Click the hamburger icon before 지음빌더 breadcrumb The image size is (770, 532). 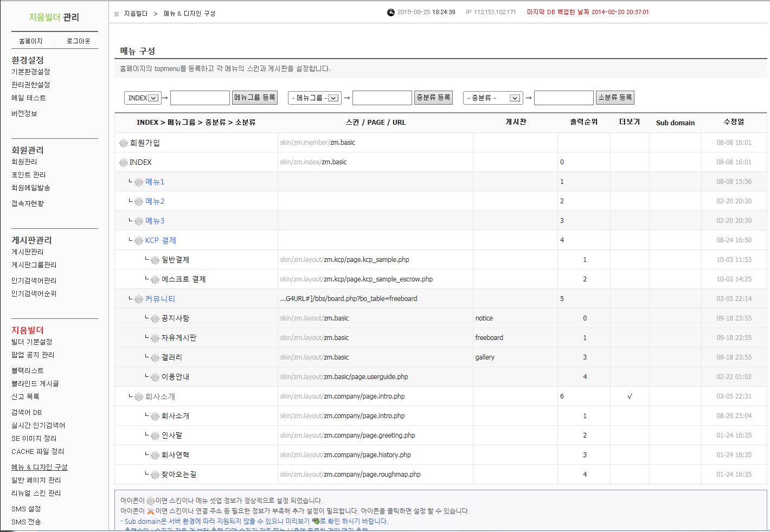click(117, 14)
